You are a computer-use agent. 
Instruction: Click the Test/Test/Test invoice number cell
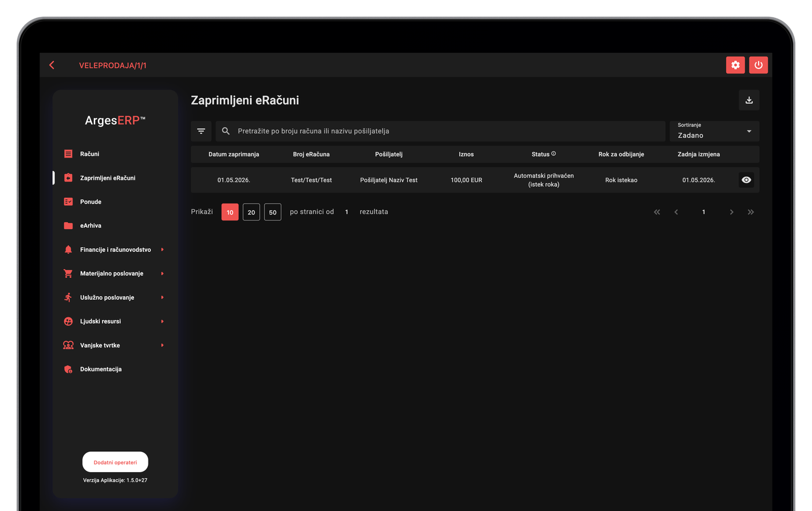point(311,180)
